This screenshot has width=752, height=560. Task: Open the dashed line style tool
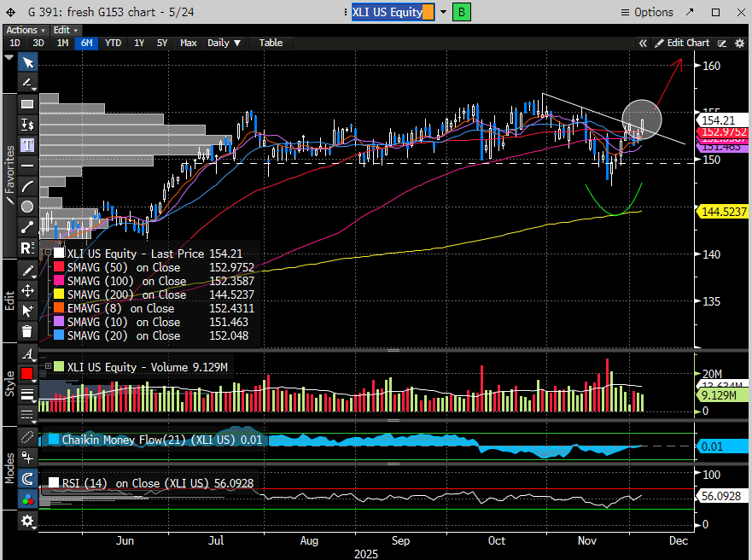[x=28, y=414]
